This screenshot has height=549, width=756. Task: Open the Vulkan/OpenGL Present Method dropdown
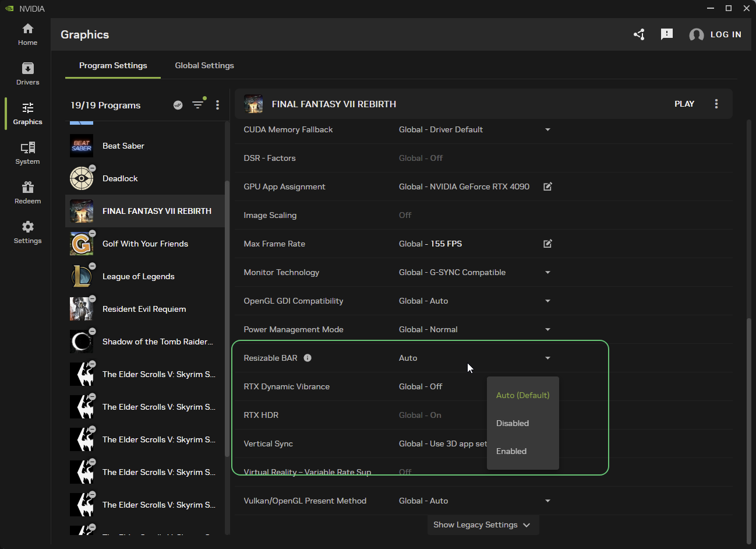click(547, 501)
